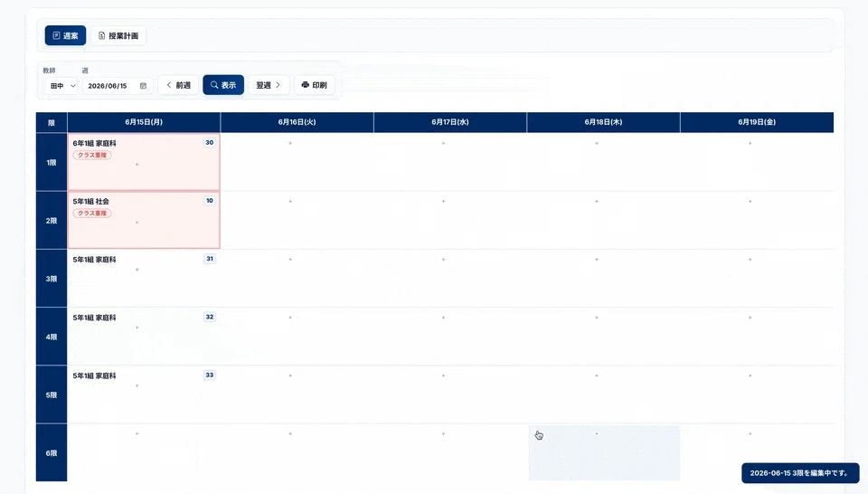The image size is (868, 494).
Task: Click the number badge 31 in 3限
Action: point(209,259)
